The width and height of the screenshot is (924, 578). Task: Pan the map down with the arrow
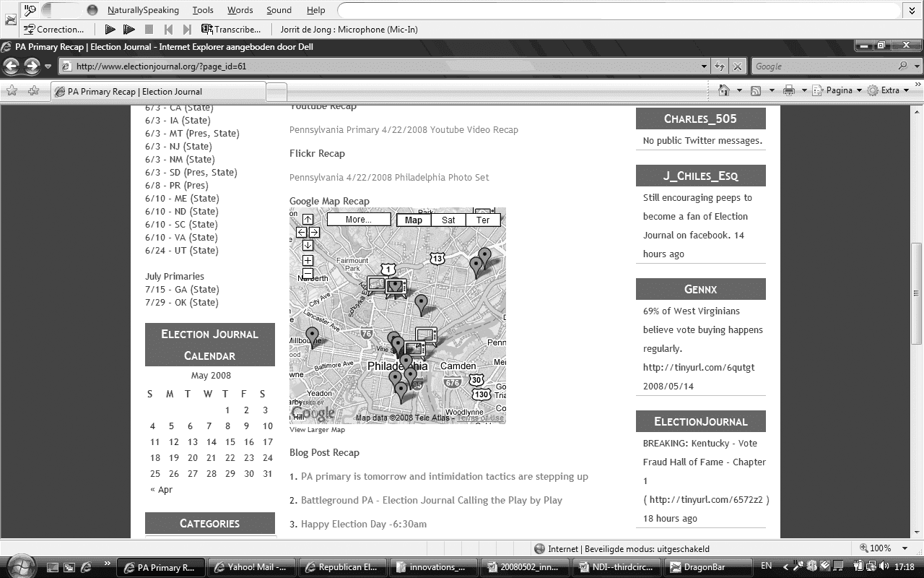tap(308, 245)
